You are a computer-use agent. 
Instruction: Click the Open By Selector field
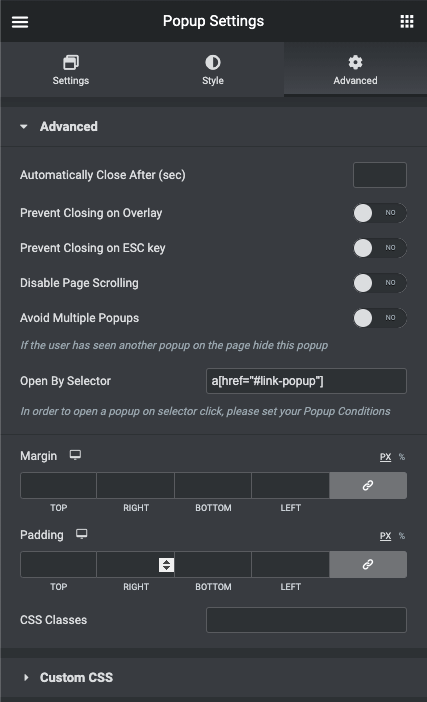306,381
